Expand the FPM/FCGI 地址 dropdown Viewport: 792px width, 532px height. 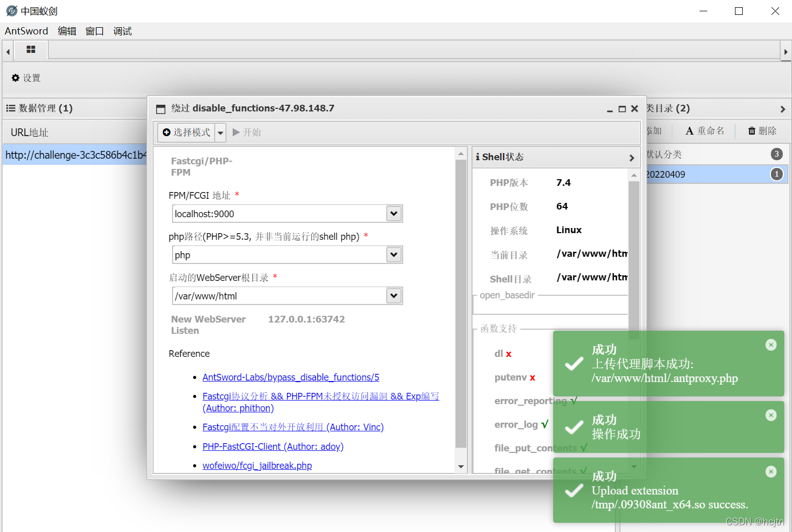(394, 214)
